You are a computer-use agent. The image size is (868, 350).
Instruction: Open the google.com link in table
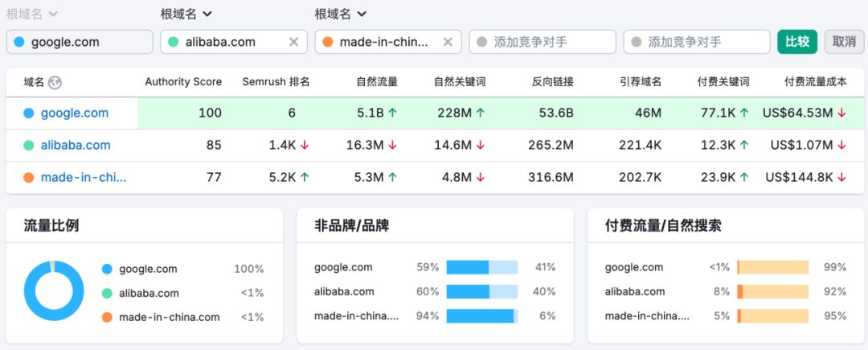[x=75, y=113]
